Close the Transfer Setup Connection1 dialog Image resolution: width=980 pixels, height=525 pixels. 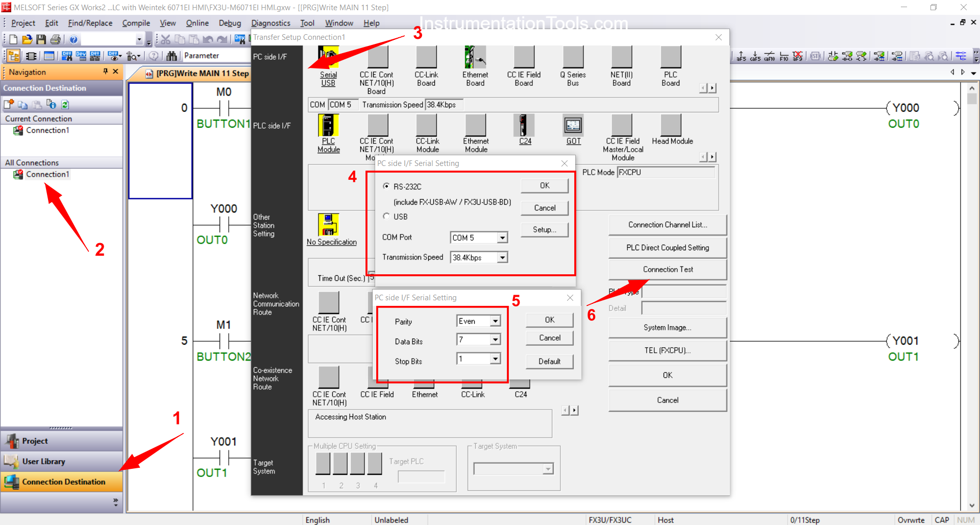pos(719,37)
